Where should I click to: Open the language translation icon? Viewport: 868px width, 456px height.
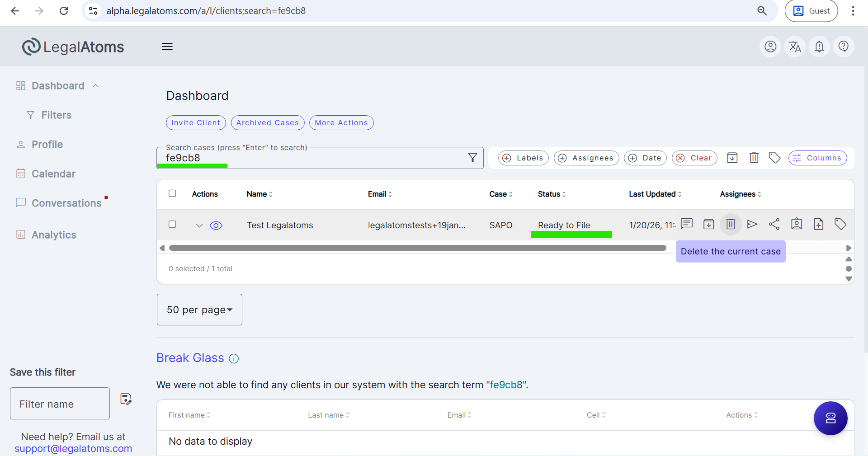tap(794, 47)
